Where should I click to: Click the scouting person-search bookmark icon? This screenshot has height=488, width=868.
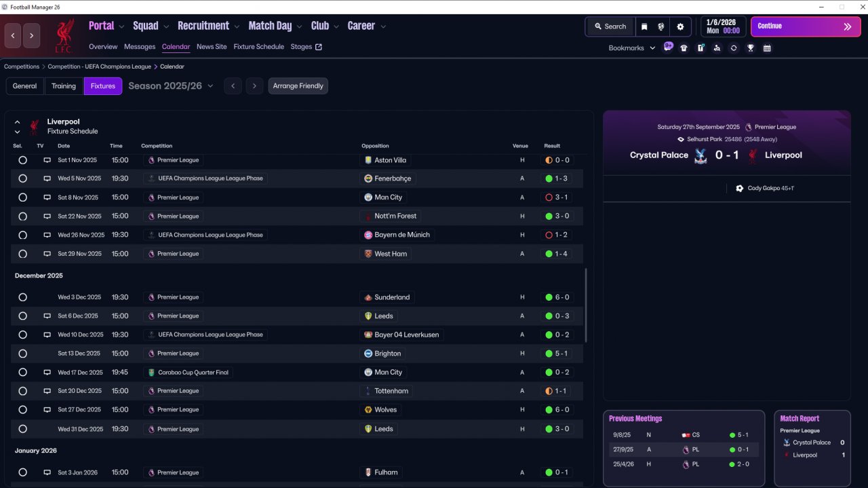point(717,48)
